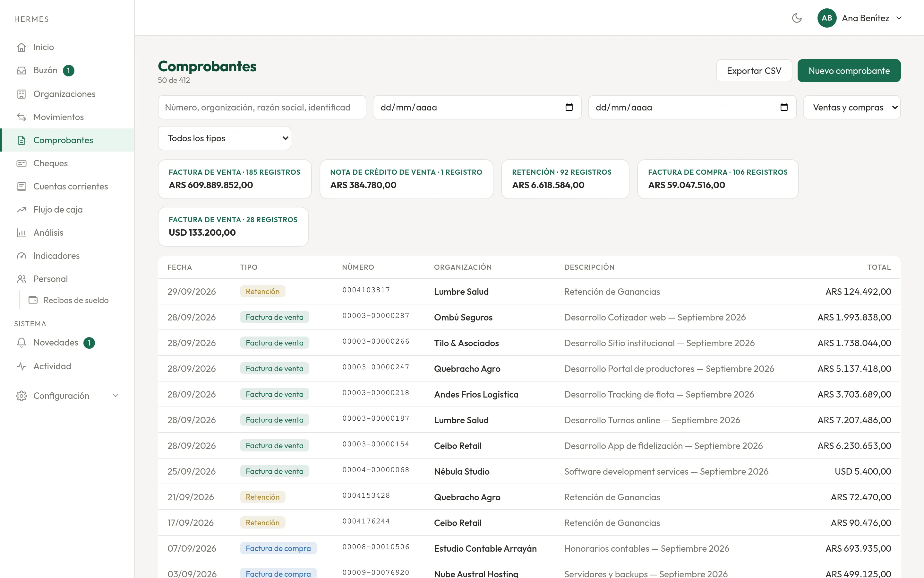The width and height of the screenshot is (924, 578).
Task: Click total ARS 7.207.486,00
Action: click(854, 420)
